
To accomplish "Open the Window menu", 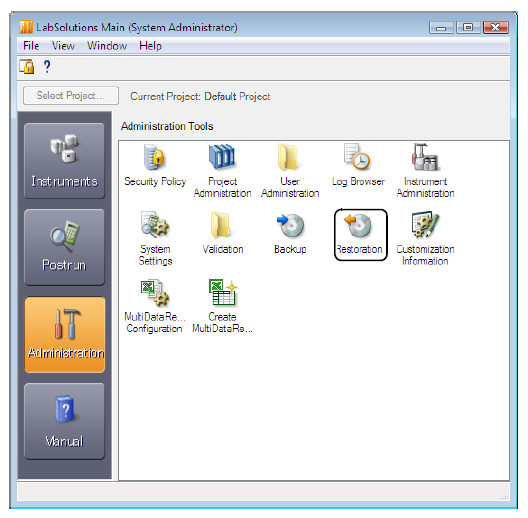I will tap(107, 46).
